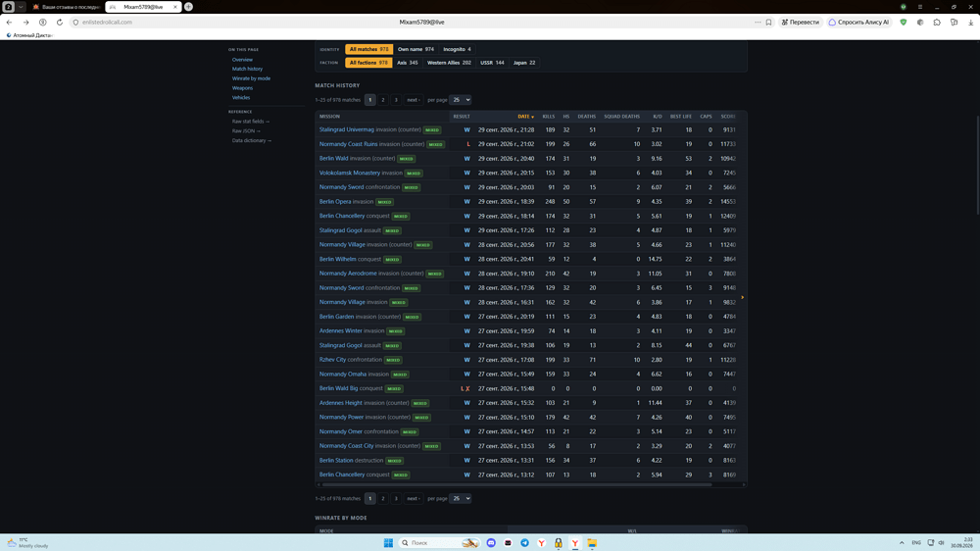
Task: Filter matches by Western Allies faction
Action: (x=449, y=63)
